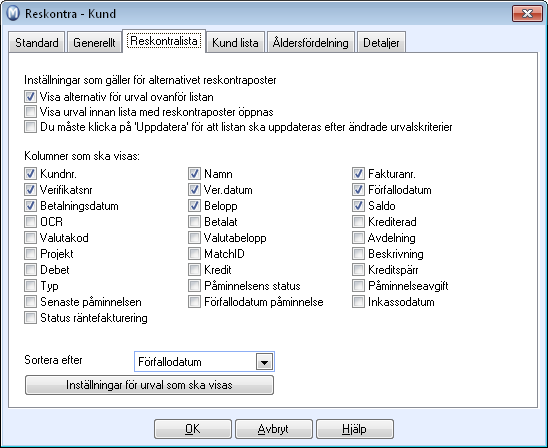Open help with the Hjälp button

pyautogui.click(x=355, y=429)
